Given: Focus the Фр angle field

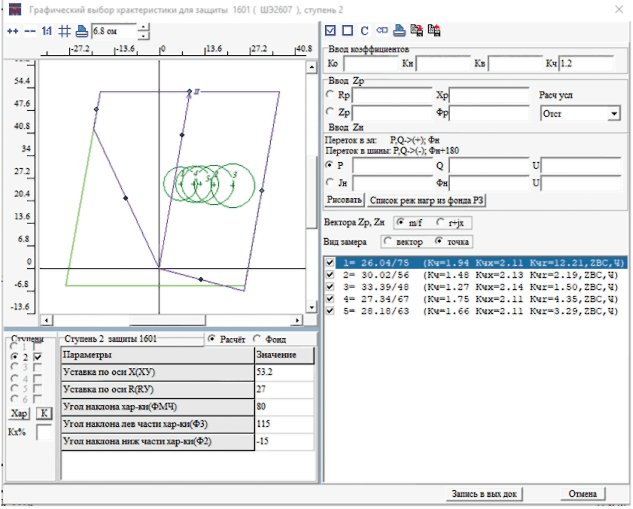Looking at the screenshot, I should (x=489, y=113).
